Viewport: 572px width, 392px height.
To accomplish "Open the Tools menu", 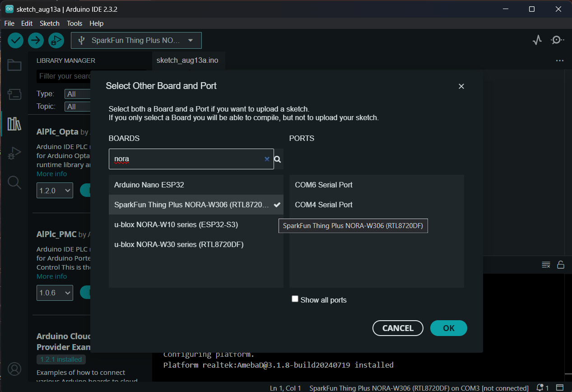I will point(74,23).
